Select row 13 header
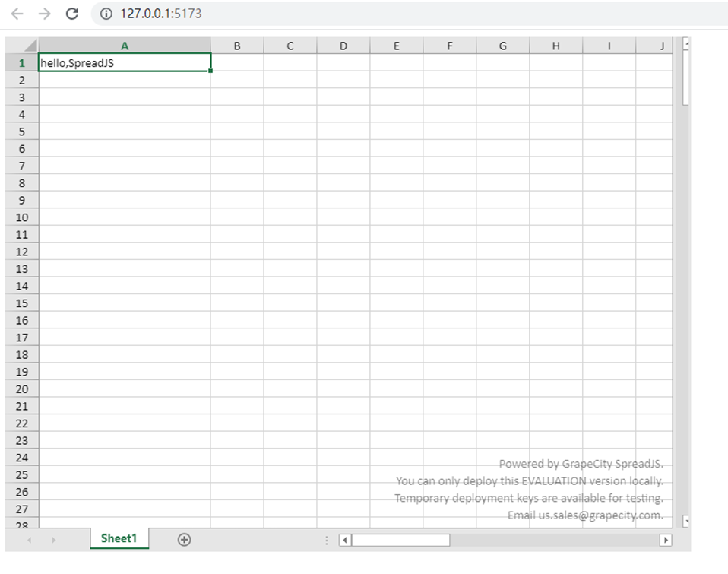 tap(22, 269)
